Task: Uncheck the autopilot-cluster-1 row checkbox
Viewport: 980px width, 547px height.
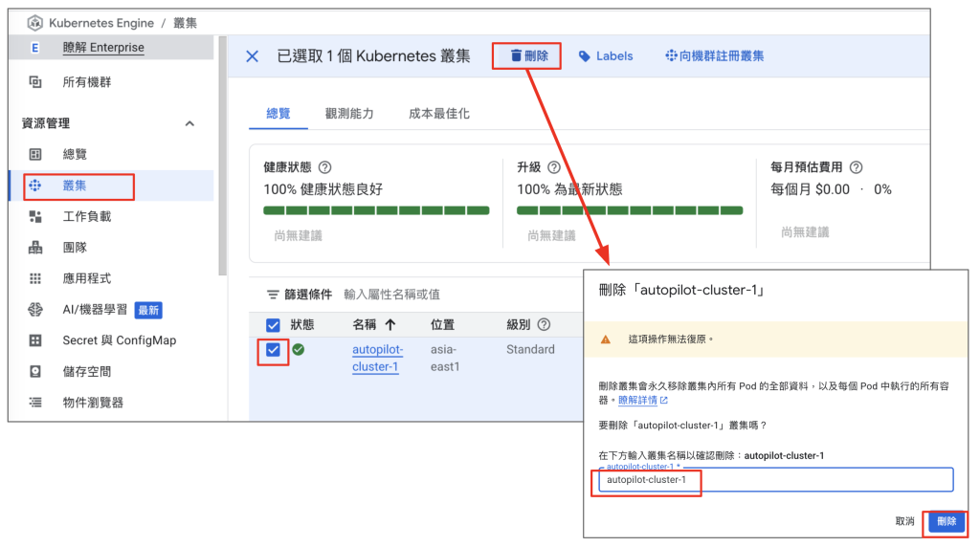Action: [x=274, y=350]
